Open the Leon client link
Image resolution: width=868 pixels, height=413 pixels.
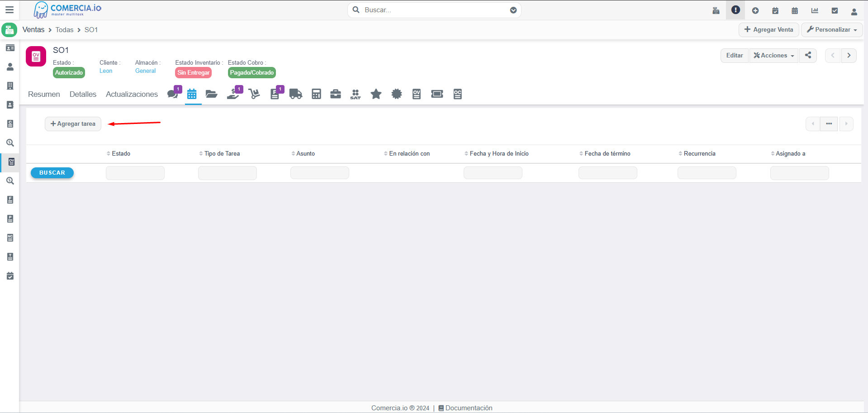point(106,71)
